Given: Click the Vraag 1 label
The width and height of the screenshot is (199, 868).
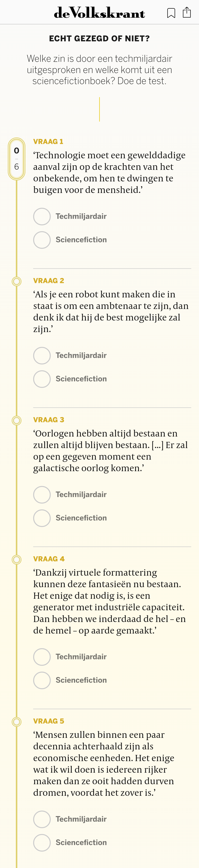Looking at the screenshot, I should click(x=48, y=142).
